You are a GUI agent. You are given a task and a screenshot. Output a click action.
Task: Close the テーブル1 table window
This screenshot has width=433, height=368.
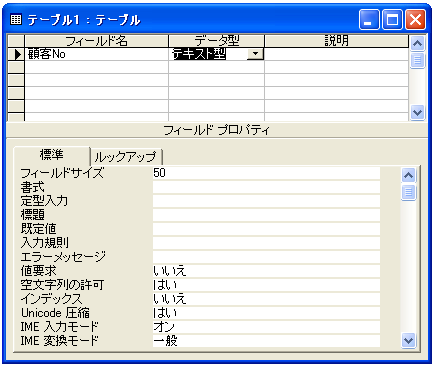pos(415,20)
